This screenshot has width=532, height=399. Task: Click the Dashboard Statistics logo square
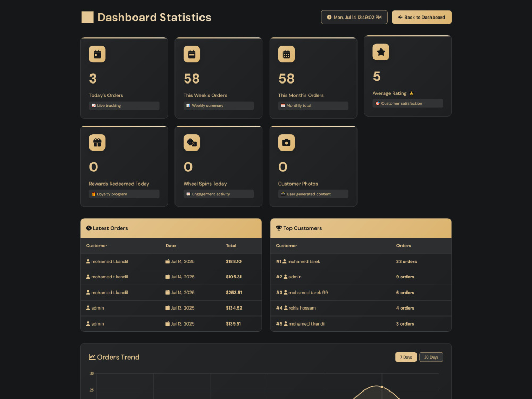pos(88,18)
